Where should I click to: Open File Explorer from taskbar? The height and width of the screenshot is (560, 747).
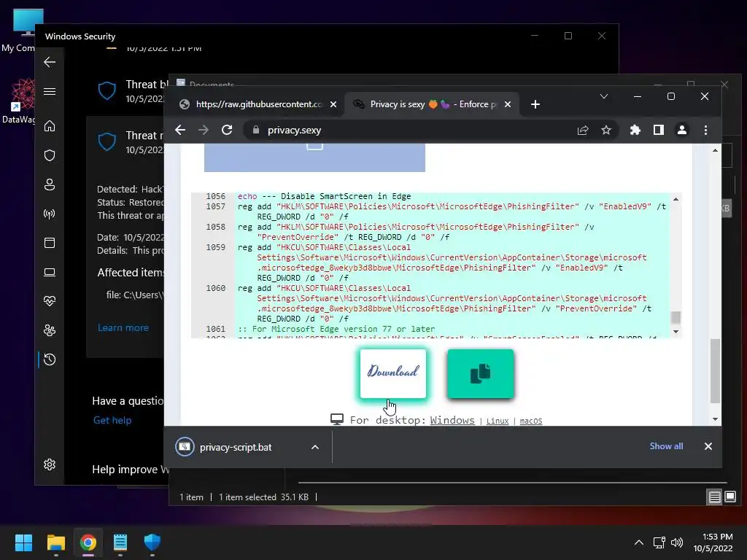click(x=55, y=542)
